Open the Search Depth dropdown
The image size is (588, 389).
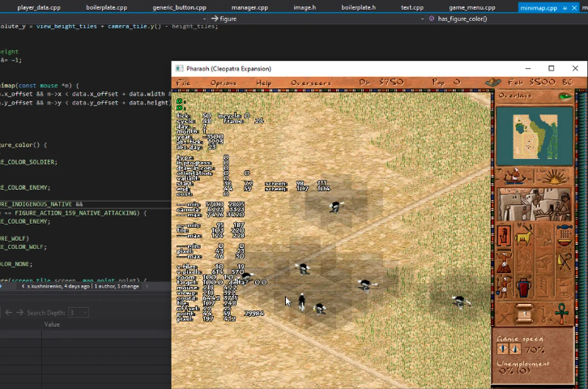79,313
